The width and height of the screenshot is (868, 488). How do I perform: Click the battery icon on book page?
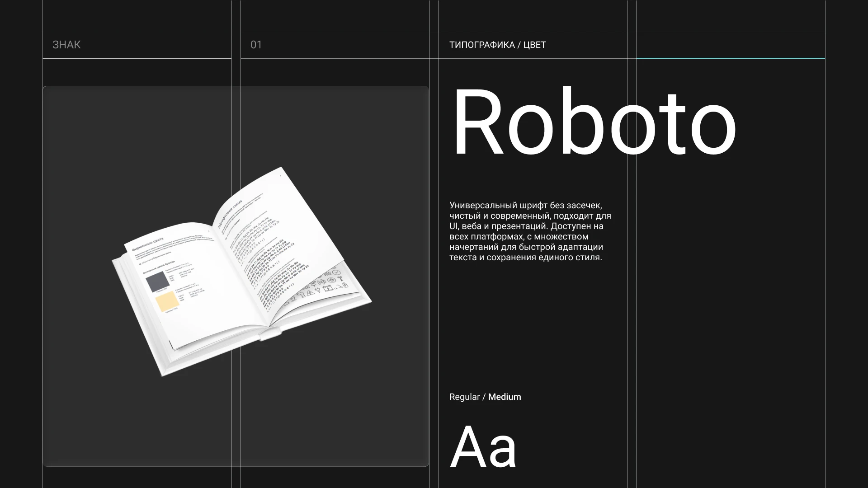328,288
